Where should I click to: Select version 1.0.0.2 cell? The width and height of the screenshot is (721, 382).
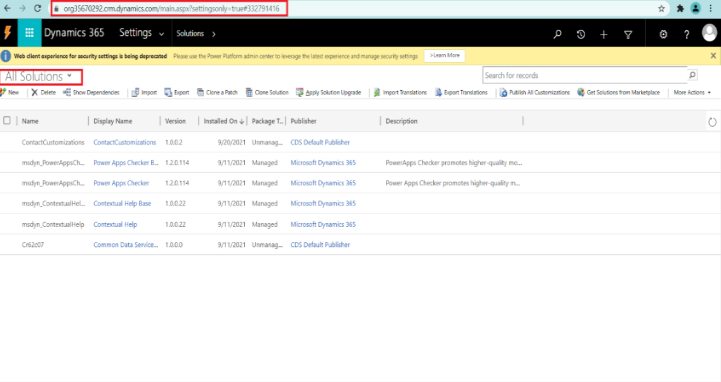point(174,143)
